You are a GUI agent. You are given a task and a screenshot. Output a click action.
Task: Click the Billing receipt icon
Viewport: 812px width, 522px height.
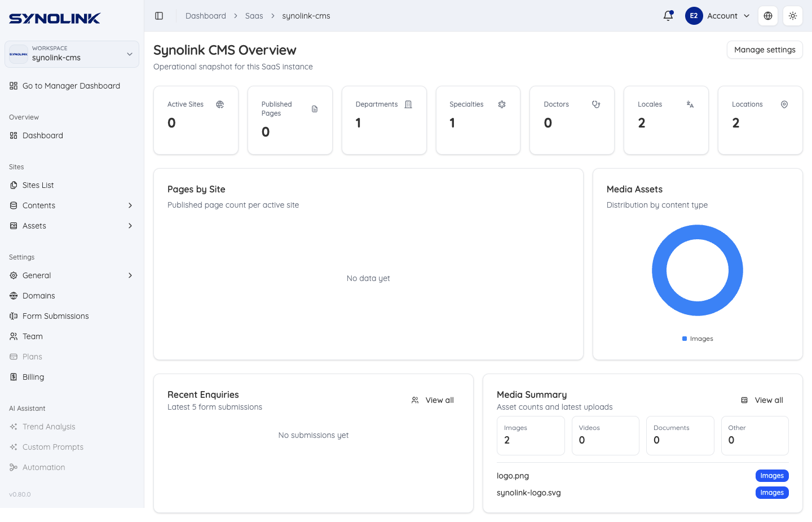coord(14,377)
